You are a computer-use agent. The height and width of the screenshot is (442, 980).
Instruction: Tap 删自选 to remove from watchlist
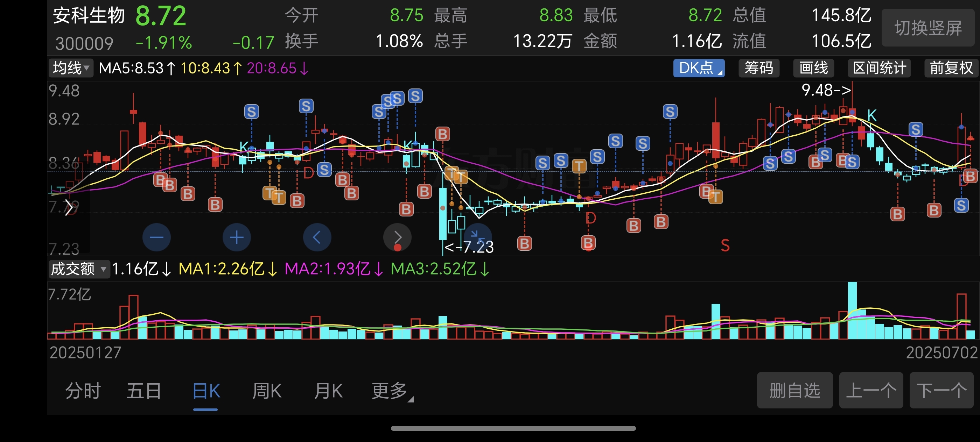tap(794, 390)
